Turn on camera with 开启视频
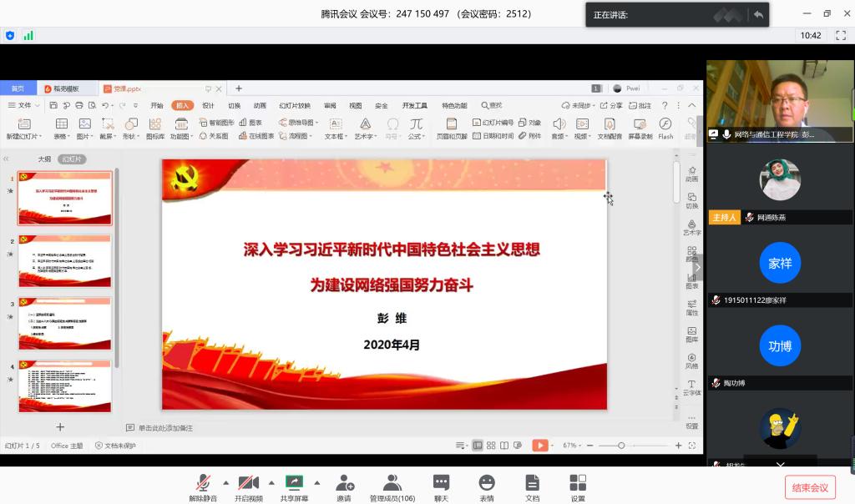The width and height of the screenshot is (855, 504). pos(249,487)
